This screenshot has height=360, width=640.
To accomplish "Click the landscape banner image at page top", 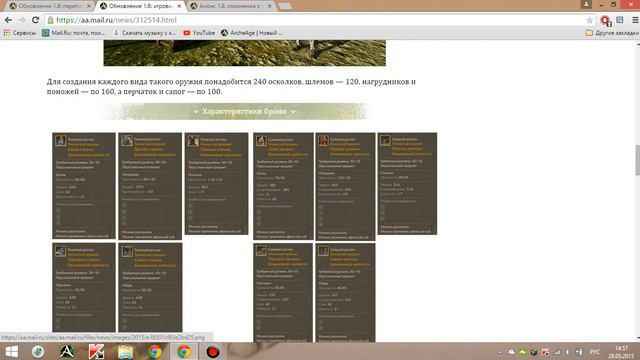I will 244,53.
